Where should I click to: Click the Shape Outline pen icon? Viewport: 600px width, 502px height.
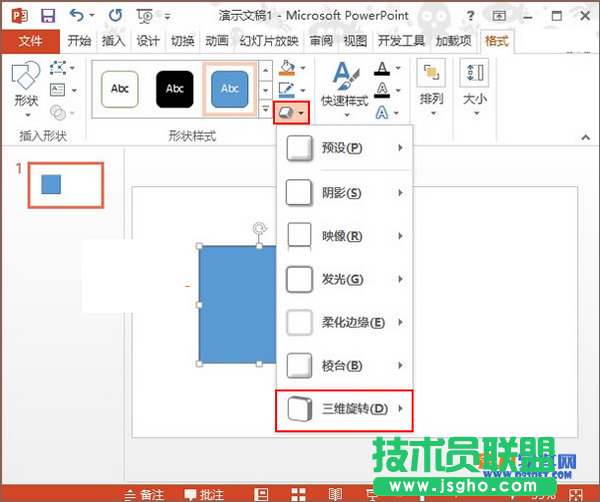(287, 90)
